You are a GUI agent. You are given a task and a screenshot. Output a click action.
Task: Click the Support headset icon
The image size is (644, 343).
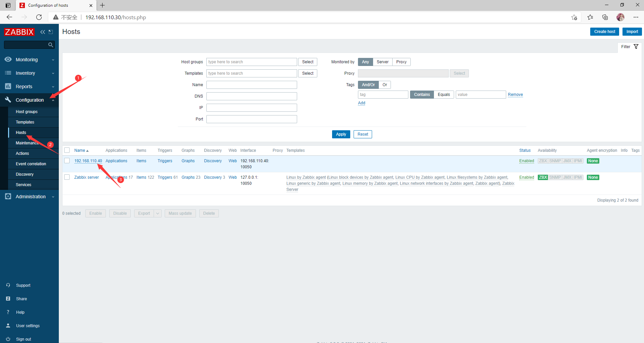[8, 285]
